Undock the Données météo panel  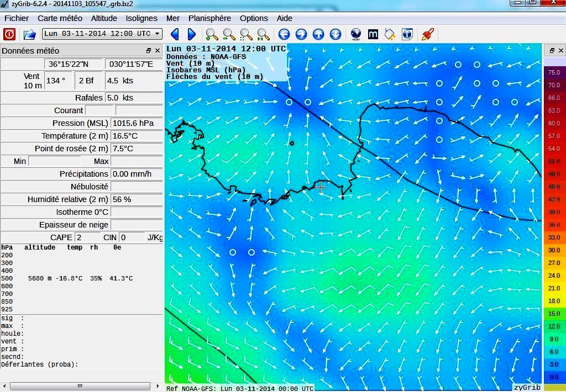pyautogui.click(x=148, y=51)
